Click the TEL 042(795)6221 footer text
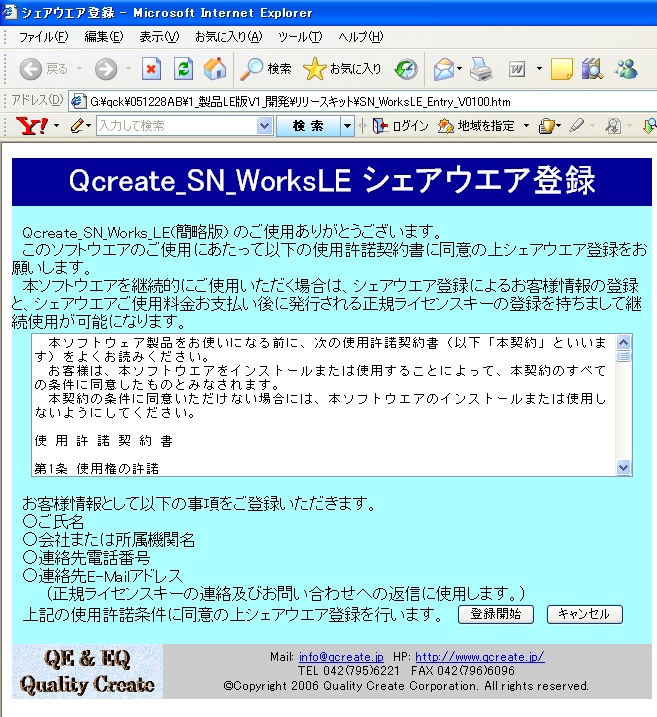Viewport: 657px width, 717px height. click(x=349, y=671)
